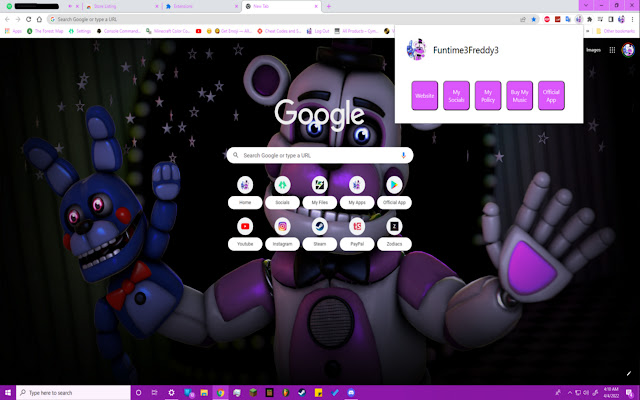Image resolution: width=640 pixels, height=400 pixels.
Task: Open a new browser tab with plus
Action: [329, 6]
